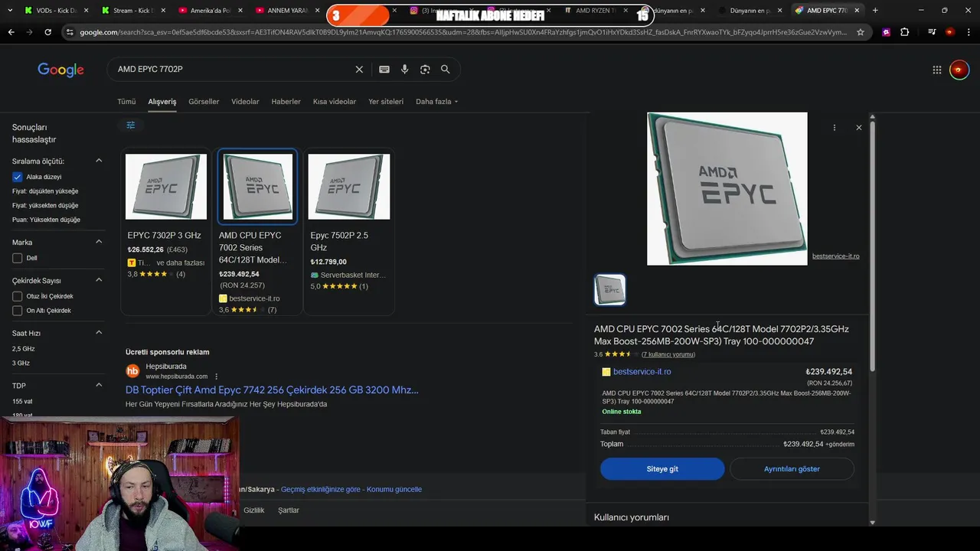Click into the AMD EPYC 7702P search field
The width and height of the screenshot is (980, 551).
click(234, 69)
